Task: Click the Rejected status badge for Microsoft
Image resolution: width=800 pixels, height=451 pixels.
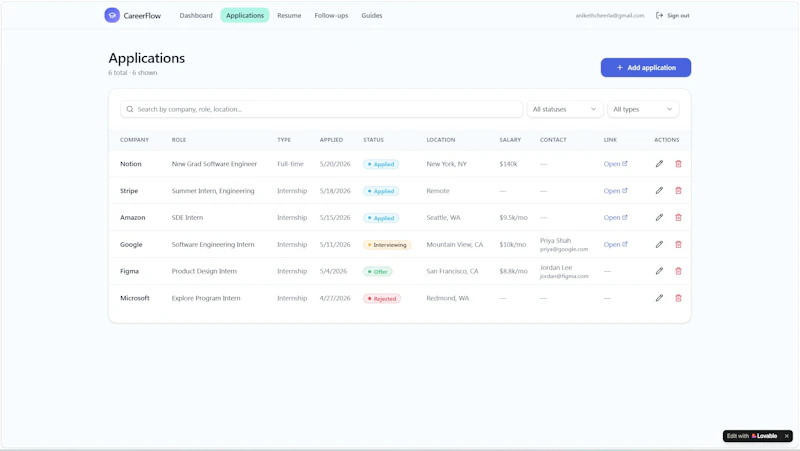Action: click(382, 298)
